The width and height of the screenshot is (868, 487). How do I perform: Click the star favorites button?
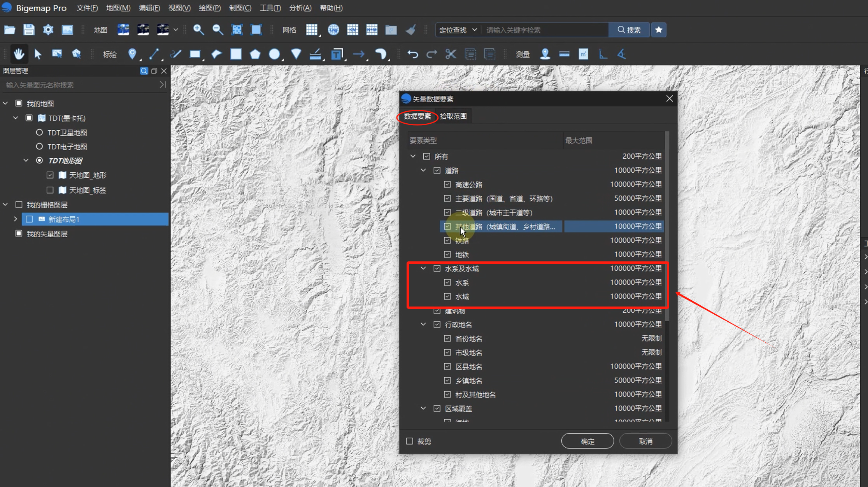click(x=658, y=30)
